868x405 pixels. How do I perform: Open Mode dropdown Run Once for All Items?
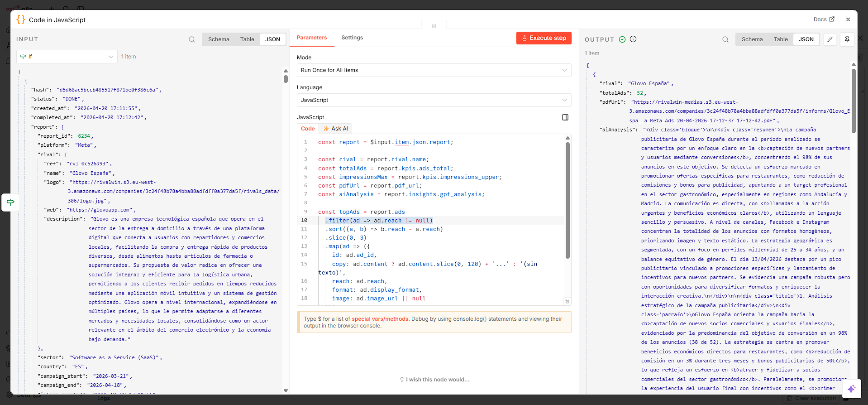tap(434, 70)
